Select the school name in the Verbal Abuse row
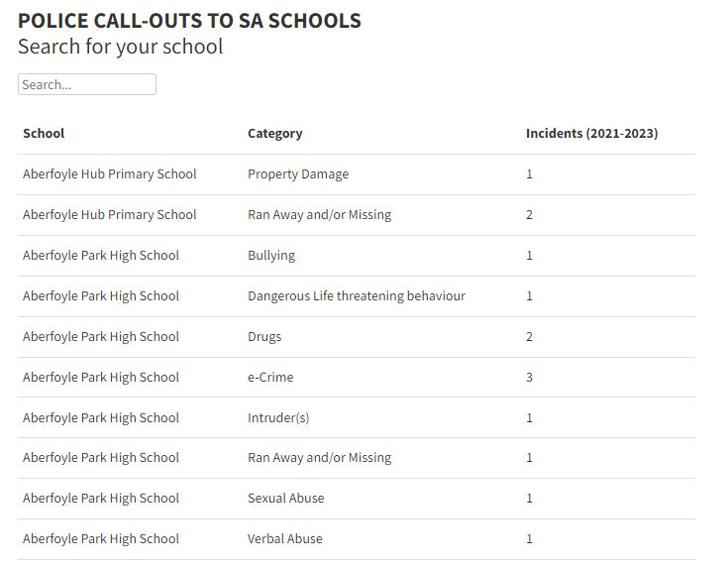The width and height of the screenshot is (728, 568). [101, 538]
